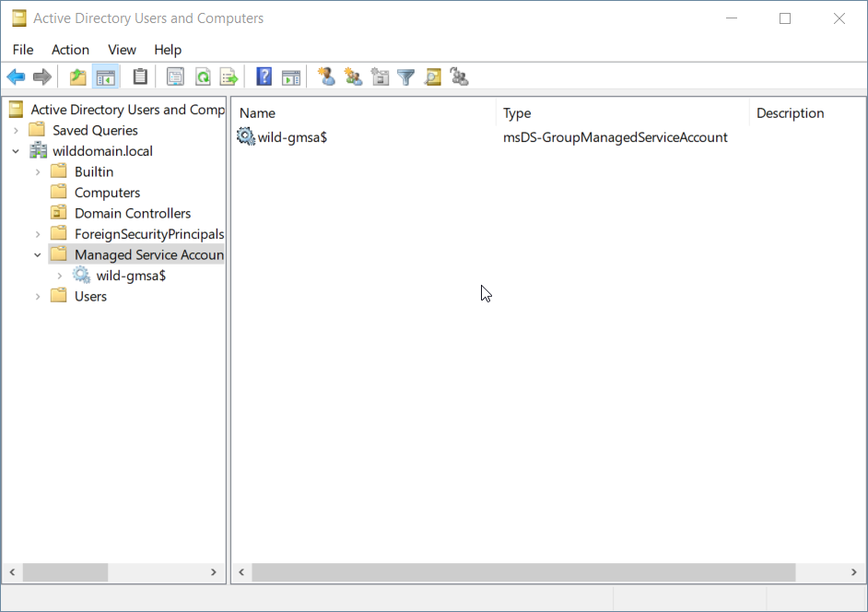Click wild-gmsa$ gear icon in list pane
This screenshot has height=612, width=868.
pos(246,136)
